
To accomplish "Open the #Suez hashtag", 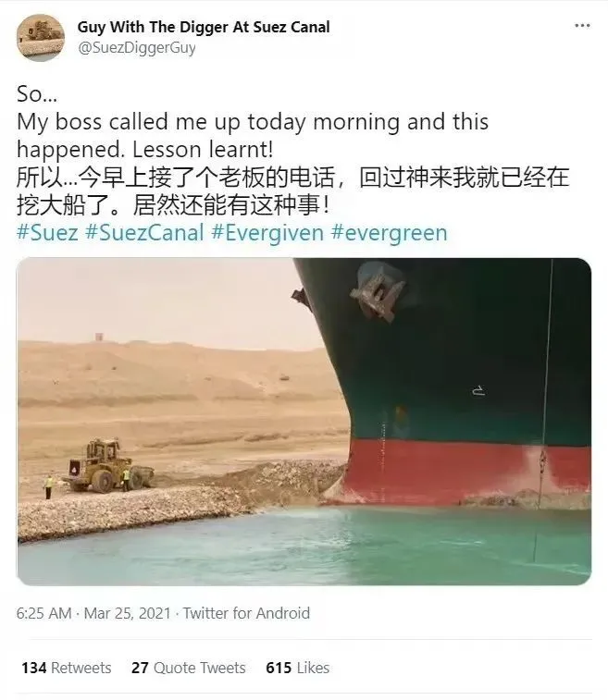I will pos(47,233).
